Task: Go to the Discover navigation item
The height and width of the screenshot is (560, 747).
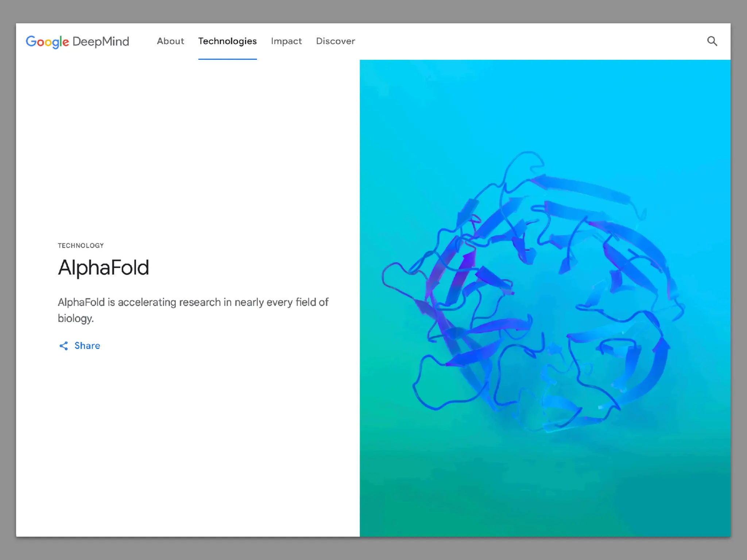Action: coord(335,41)
